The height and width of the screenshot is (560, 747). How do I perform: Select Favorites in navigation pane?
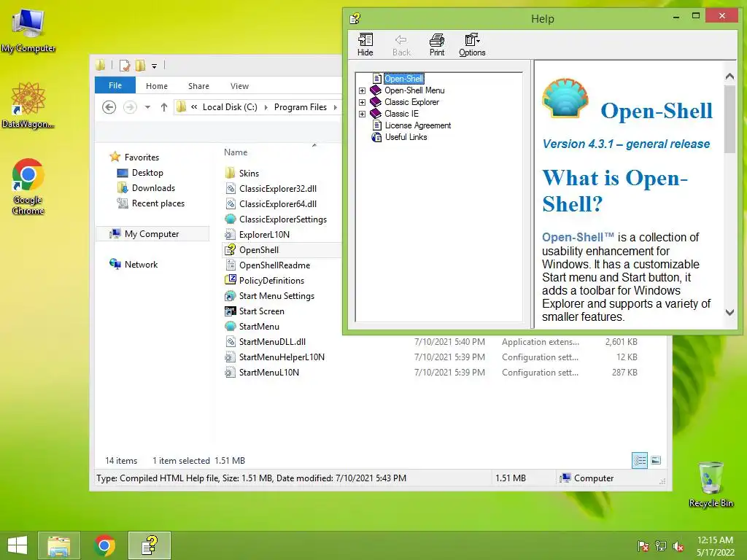coord(142,157)
